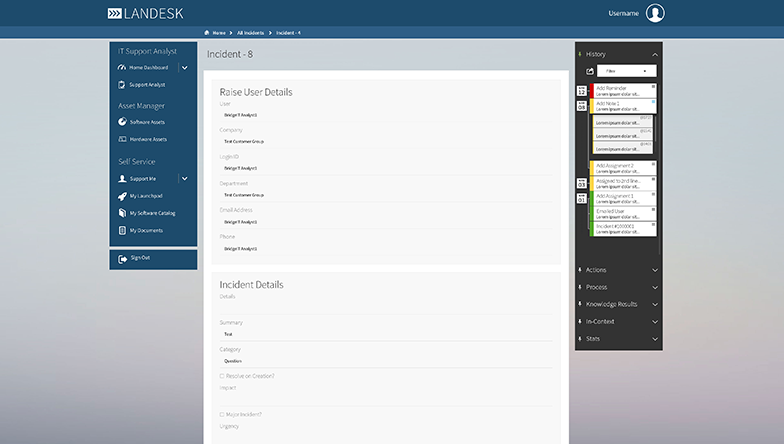Click the Home breadcrumb link

[218, 33]
